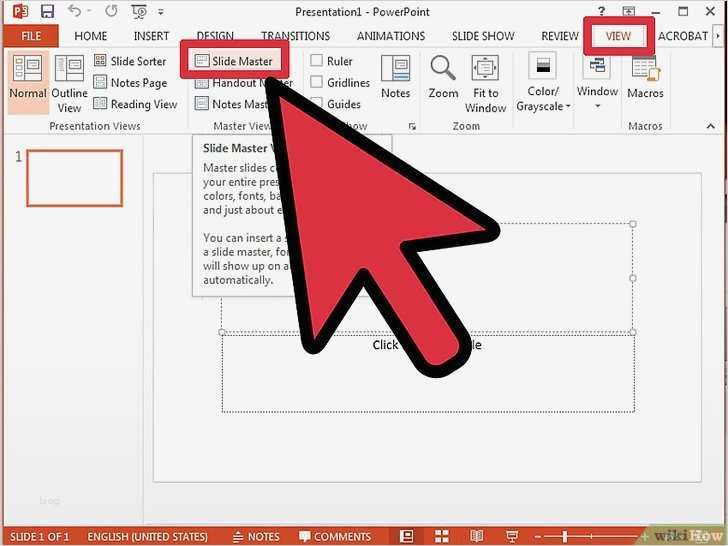The width and height of the screenshot is (728, 546).
Task: Click zoom out minus button
Action: point(538,537)
